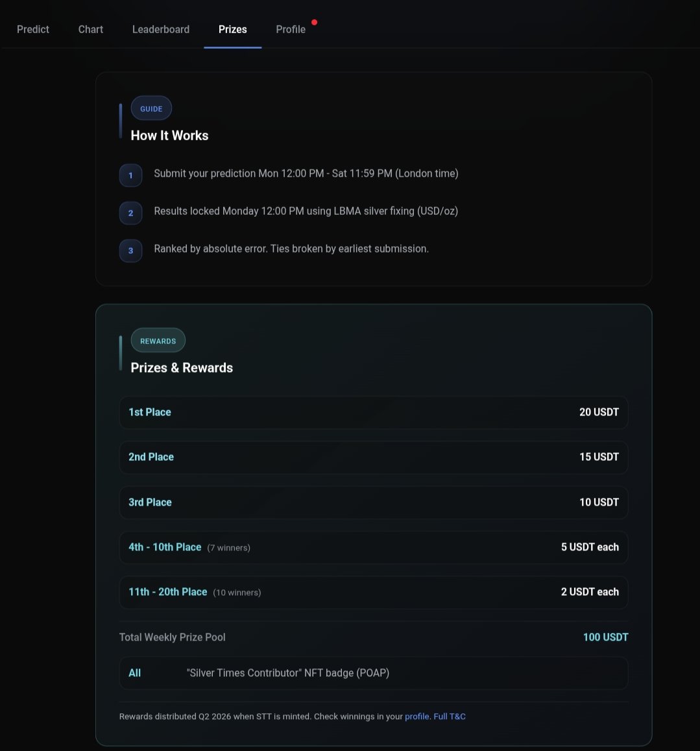Image resolution: width=700 pixels, height=751 pixels.
Task: Click the 2nd Place prize row
Action: point(374,457)
